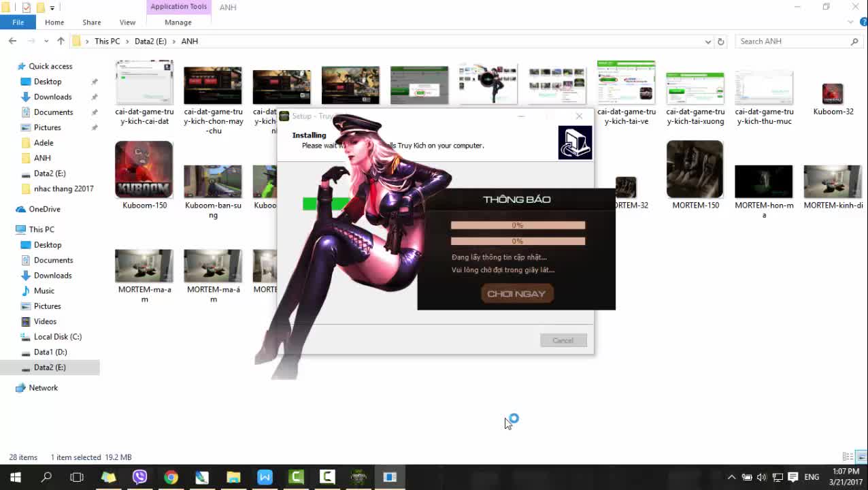Switch to the Home ribbon tab
Viewport: 868px width, 490px height.
[x=54, y=22]
